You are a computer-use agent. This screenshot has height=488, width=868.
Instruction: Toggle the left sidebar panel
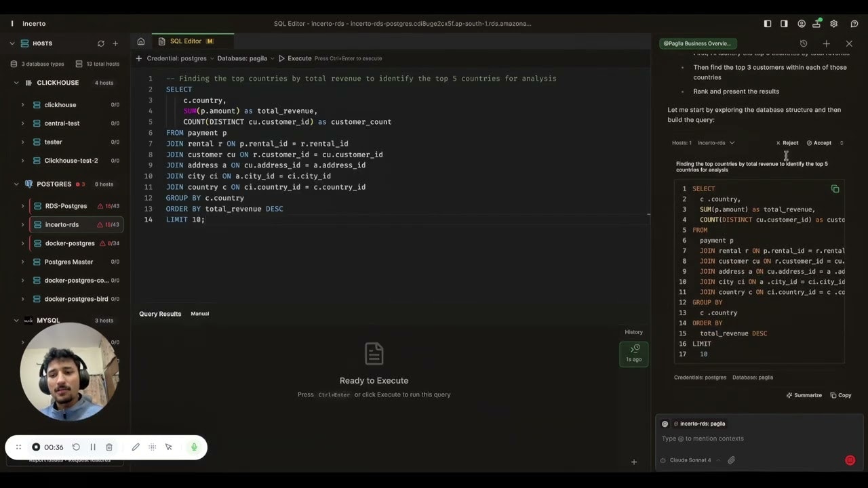[x=768, y=24]
